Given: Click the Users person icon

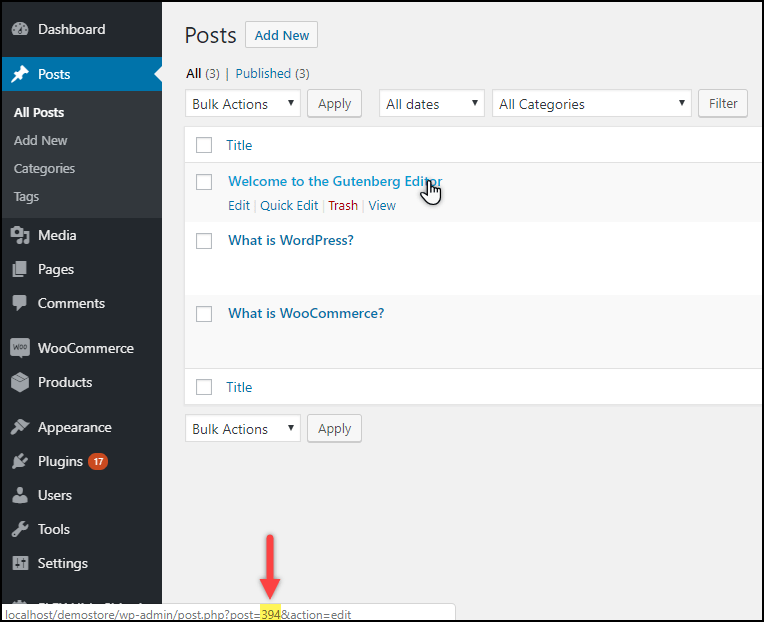Looking at the screenshot, I should click(20, 495).
